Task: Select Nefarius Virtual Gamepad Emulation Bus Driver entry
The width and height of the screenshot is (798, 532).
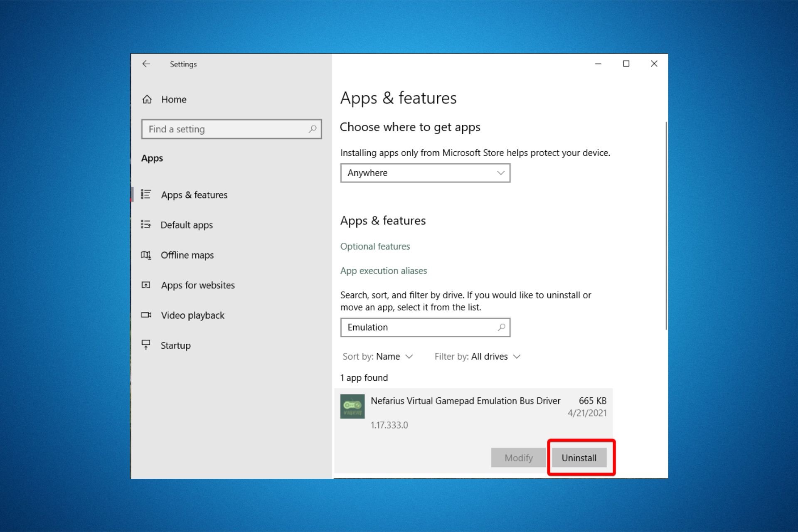Action: [x=473, y=431]
